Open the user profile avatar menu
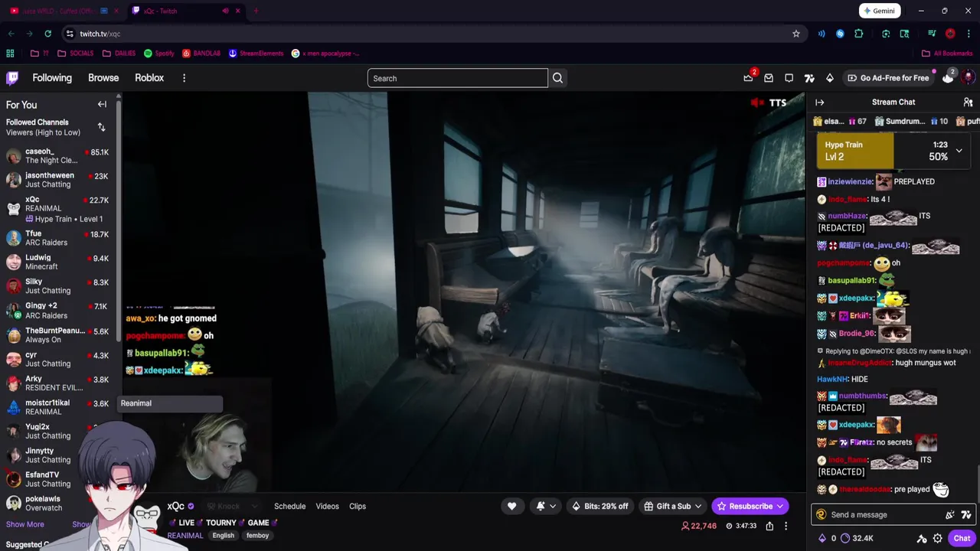Image resolution: width=980 pixels, height=551 pixels. [x=968, y=78]
